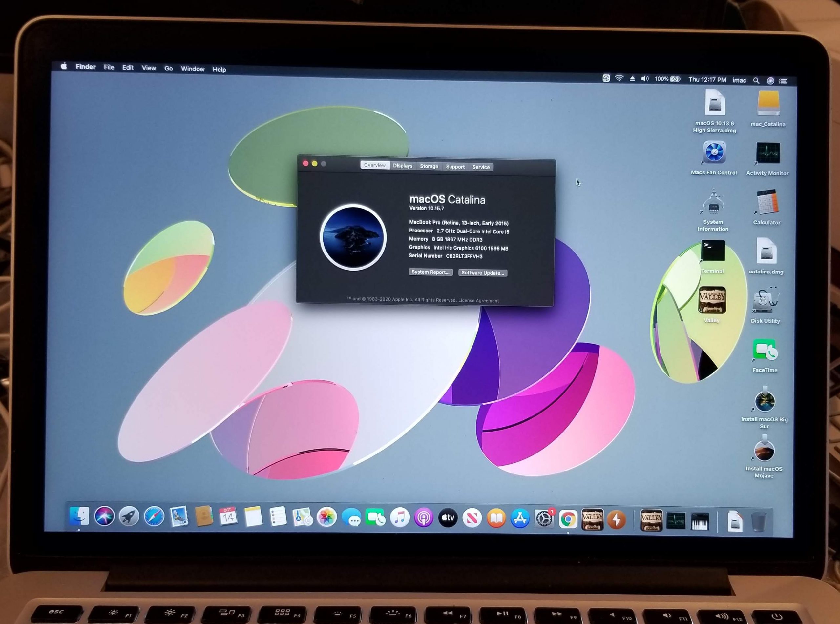Open the imac user menu

coord(739,80)
